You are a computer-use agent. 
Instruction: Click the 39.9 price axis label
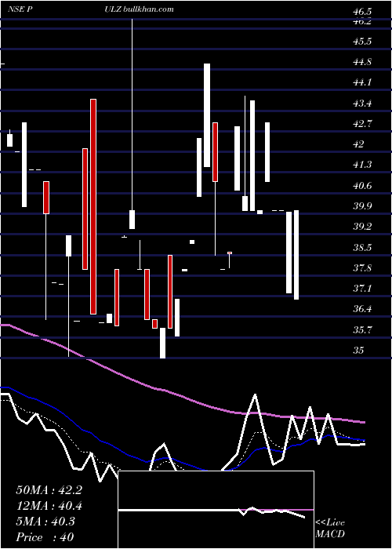362,206
